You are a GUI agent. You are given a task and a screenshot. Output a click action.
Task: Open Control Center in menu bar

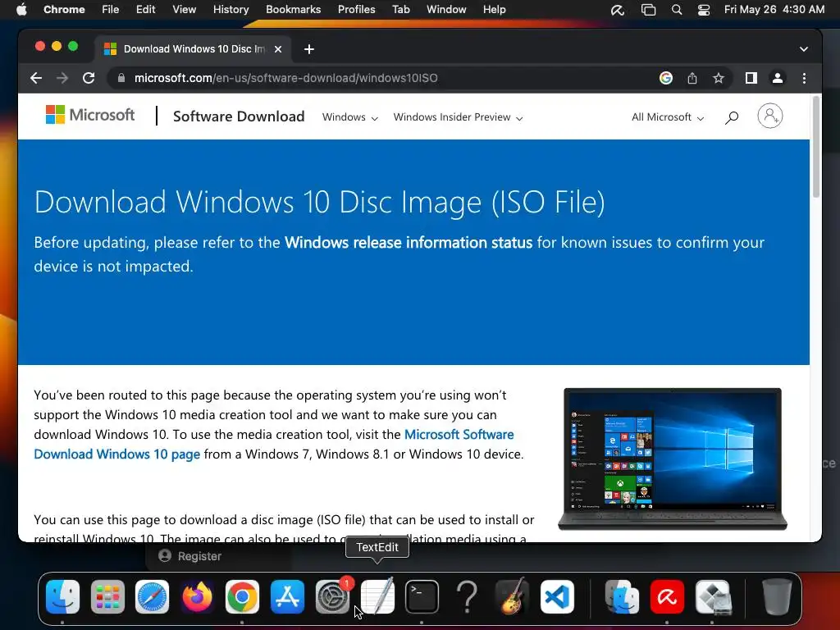(703, 10)
